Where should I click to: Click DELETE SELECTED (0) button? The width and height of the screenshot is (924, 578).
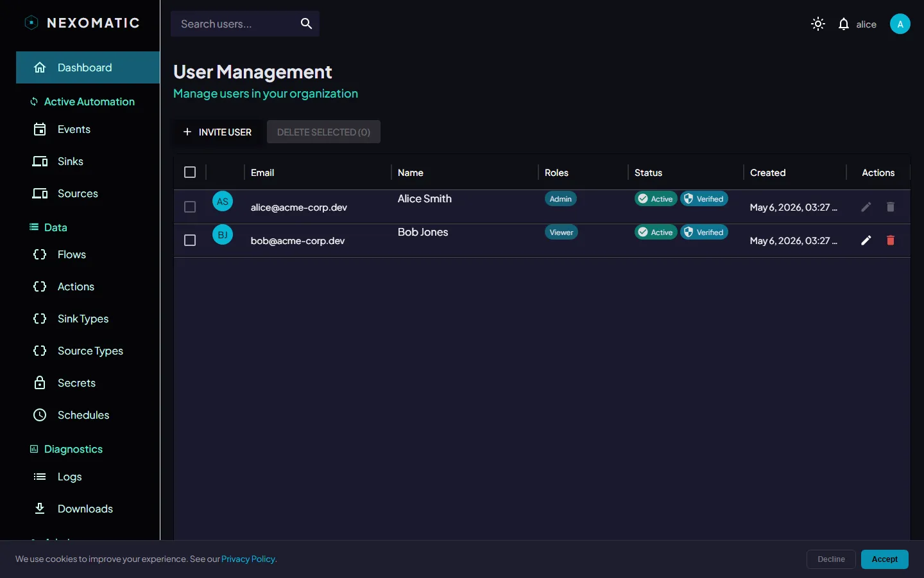(x=323, y=132)
